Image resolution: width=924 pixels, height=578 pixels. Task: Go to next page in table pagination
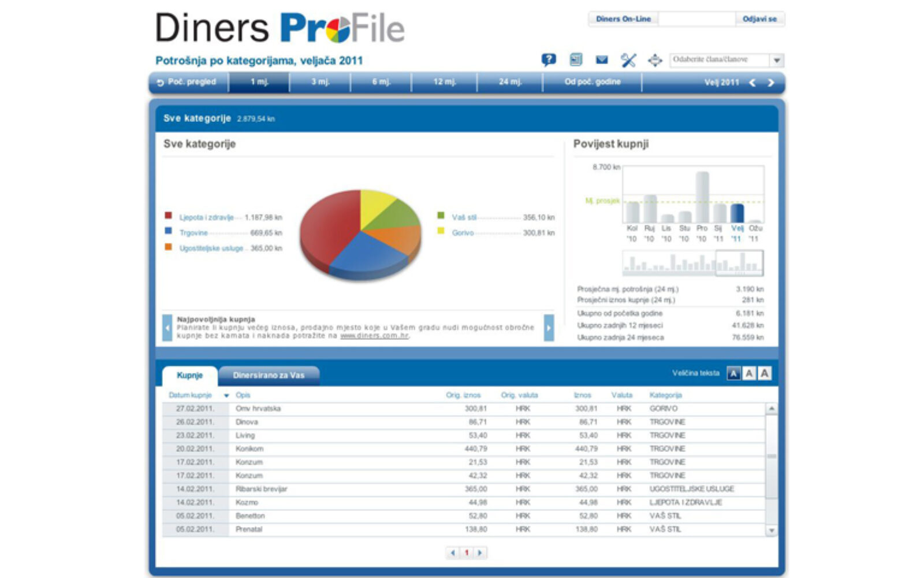[x=480, y=553]
